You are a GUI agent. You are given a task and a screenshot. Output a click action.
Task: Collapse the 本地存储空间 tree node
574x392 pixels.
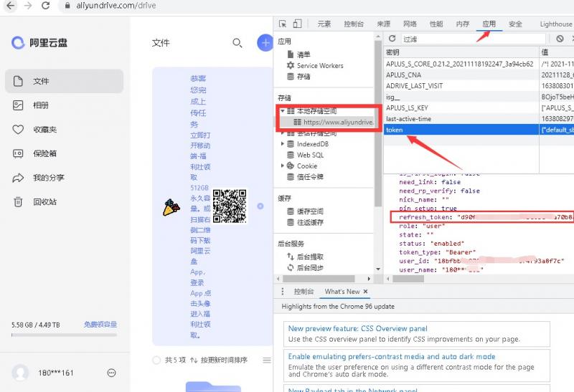tap(282, 111)
